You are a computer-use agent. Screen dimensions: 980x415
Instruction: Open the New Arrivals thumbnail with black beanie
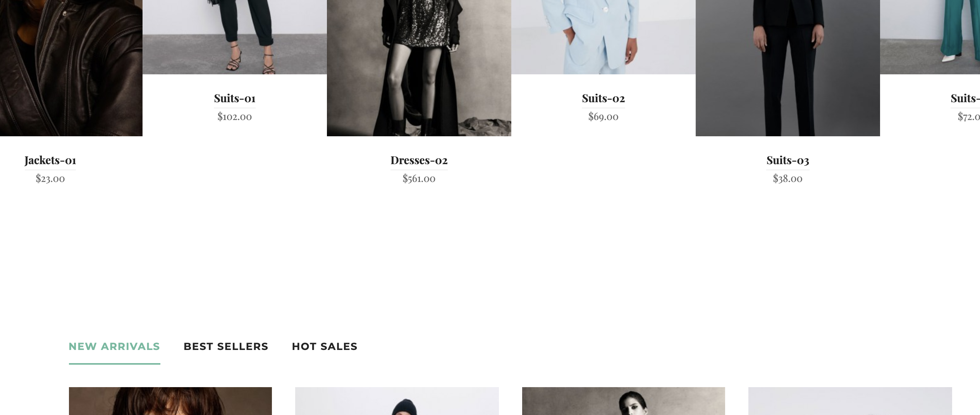pyautogui.click(x=397, y=401)
